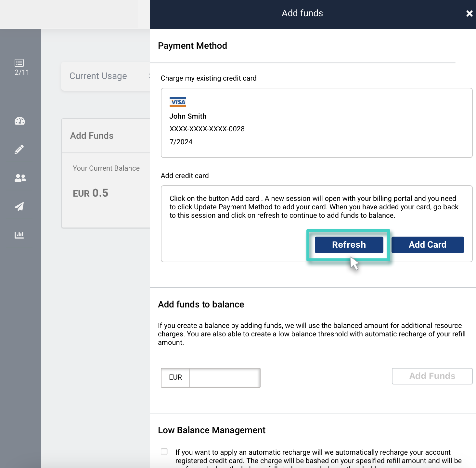This screenshot has height=468, width=476.
Task: Select the existing John Smith credit card
Action: pos(317,123)
